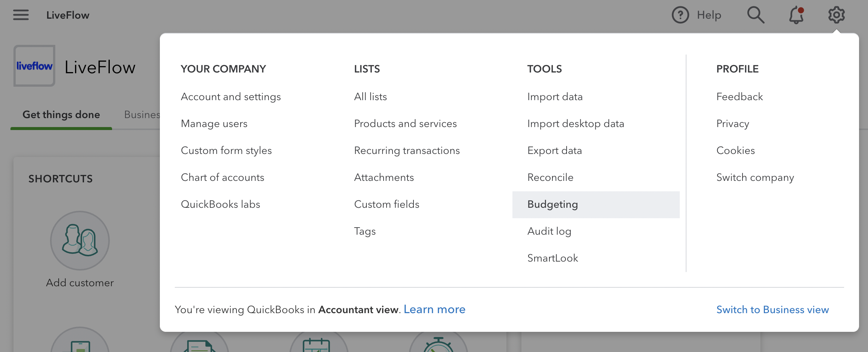Select the Add customer shortcut icon
This screenshot has width=868, height=352.
tap(80, 241)
